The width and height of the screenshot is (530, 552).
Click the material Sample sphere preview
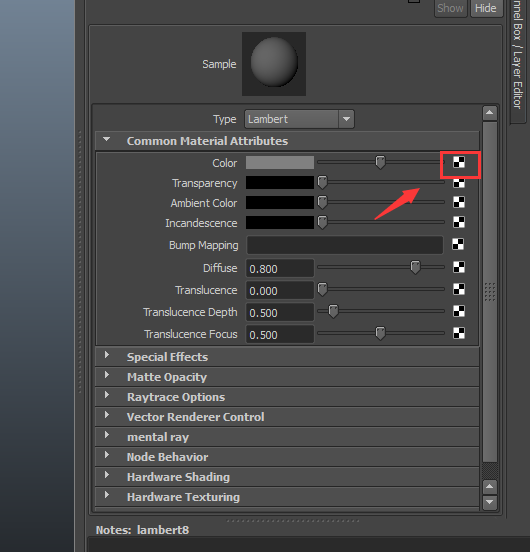tap(274, 64)
